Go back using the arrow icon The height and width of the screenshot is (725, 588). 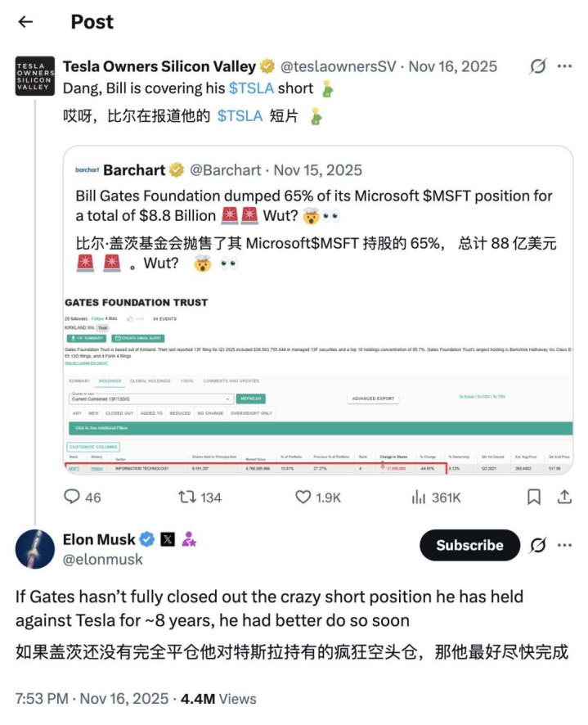[25, 22]
